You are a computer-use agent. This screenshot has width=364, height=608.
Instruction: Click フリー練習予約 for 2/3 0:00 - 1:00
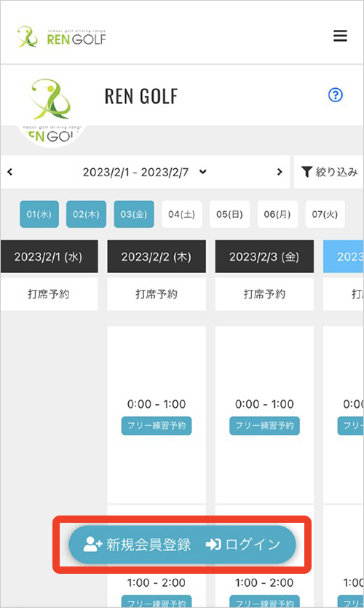[264, 425]
